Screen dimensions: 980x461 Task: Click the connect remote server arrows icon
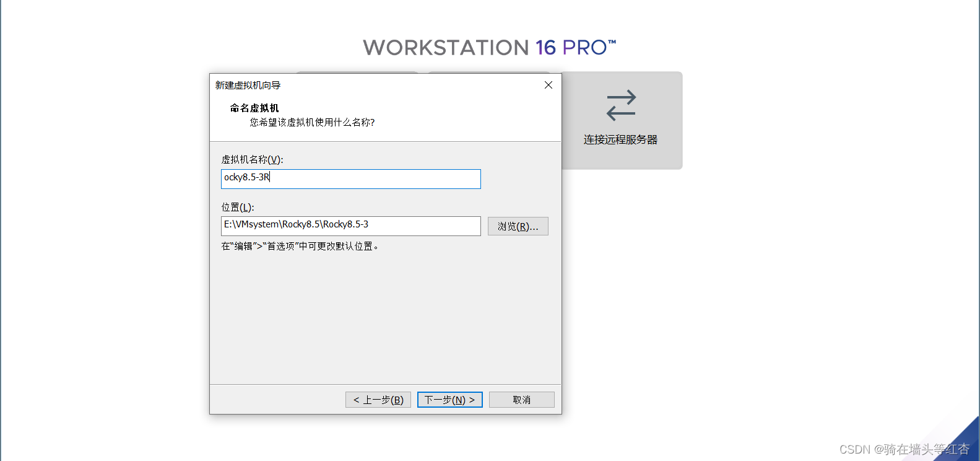[622, 105]
